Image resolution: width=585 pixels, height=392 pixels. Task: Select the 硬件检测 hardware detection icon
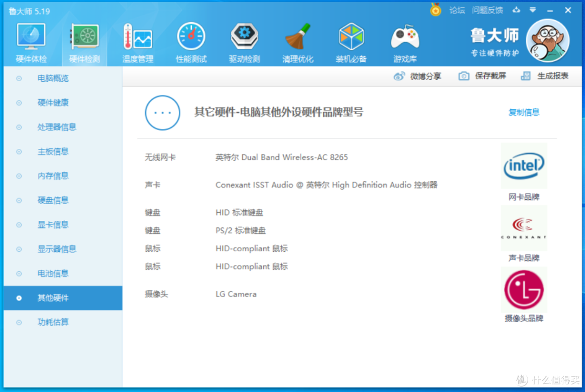[84, 43]
